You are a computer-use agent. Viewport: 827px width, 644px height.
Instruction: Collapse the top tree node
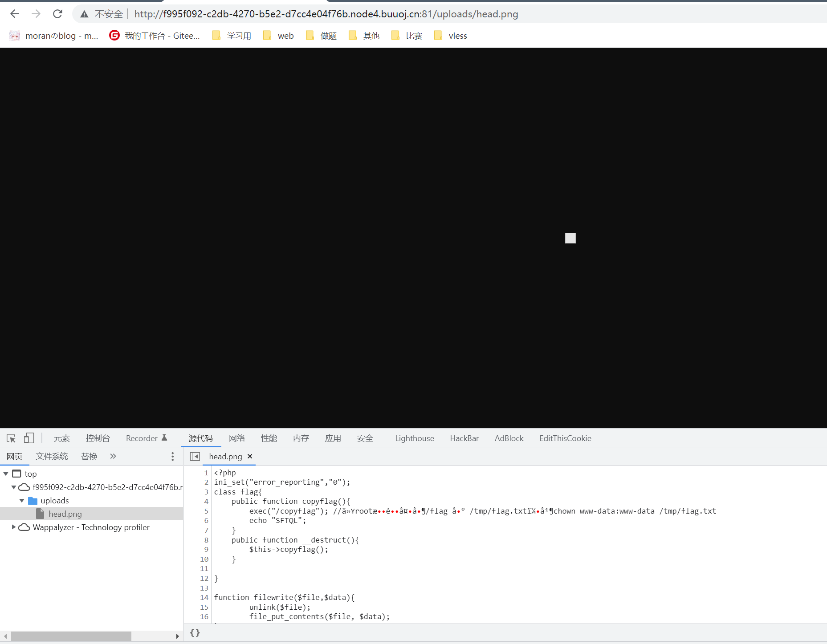pyautogui.click(x=6, y=474)
